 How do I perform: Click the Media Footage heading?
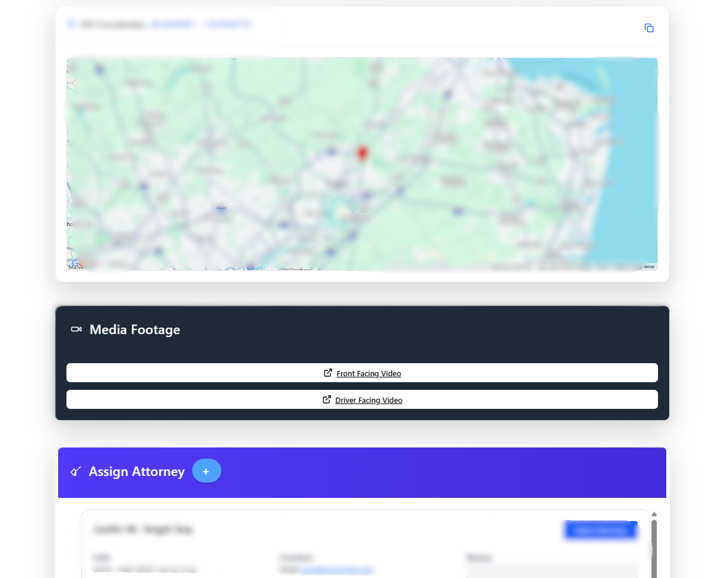[135, 330]
